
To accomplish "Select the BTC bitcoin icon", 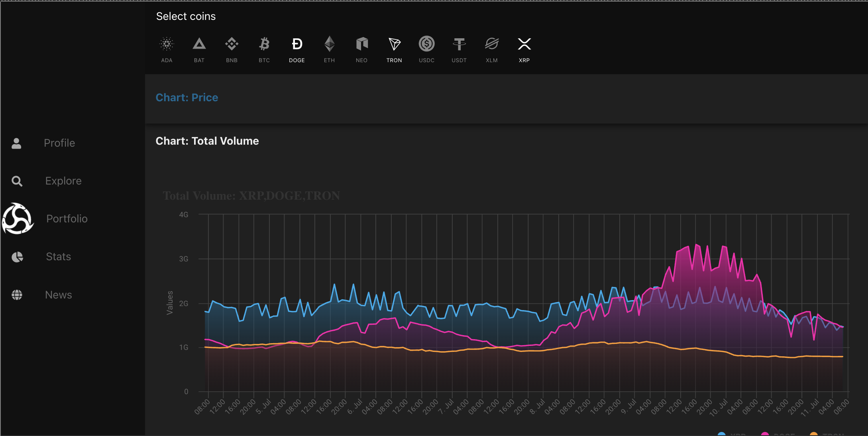I will coord(264,44).
